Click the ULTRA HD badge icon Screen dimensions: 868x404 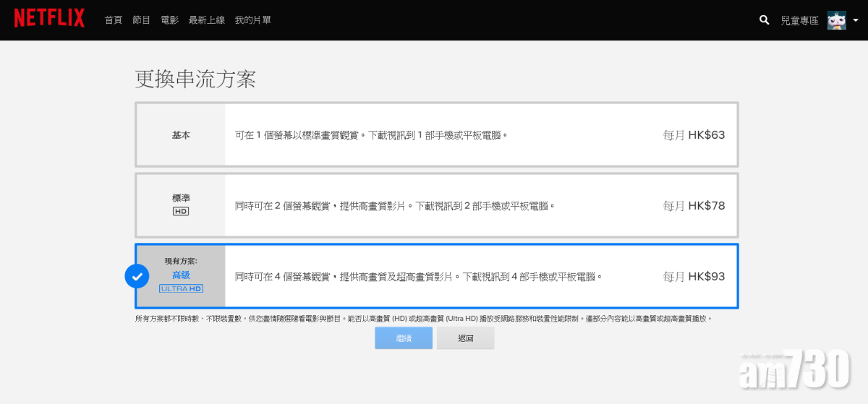point(181,288)
